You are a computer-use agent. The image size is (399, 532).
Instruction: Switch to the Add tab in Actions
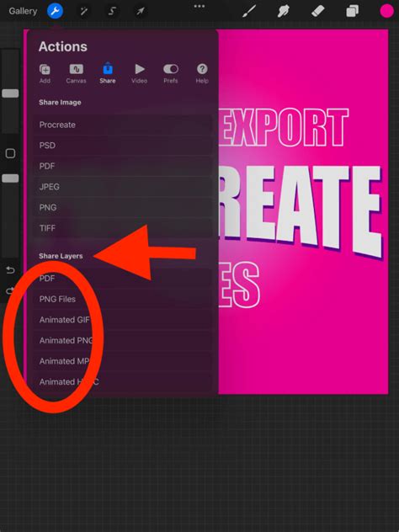pyautogui.click(x=45, y=73)
